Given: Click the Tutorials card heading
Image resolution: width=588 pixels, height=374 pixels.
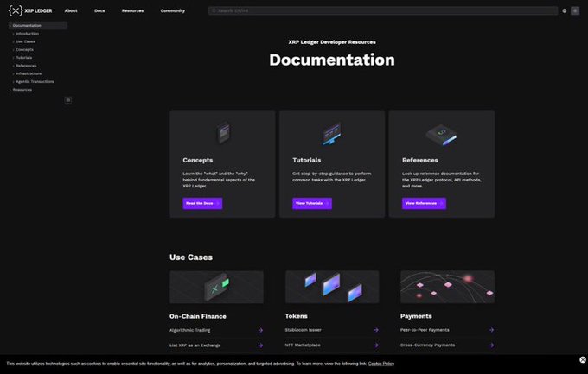Looking at the screenshot, I should (307, 160).
